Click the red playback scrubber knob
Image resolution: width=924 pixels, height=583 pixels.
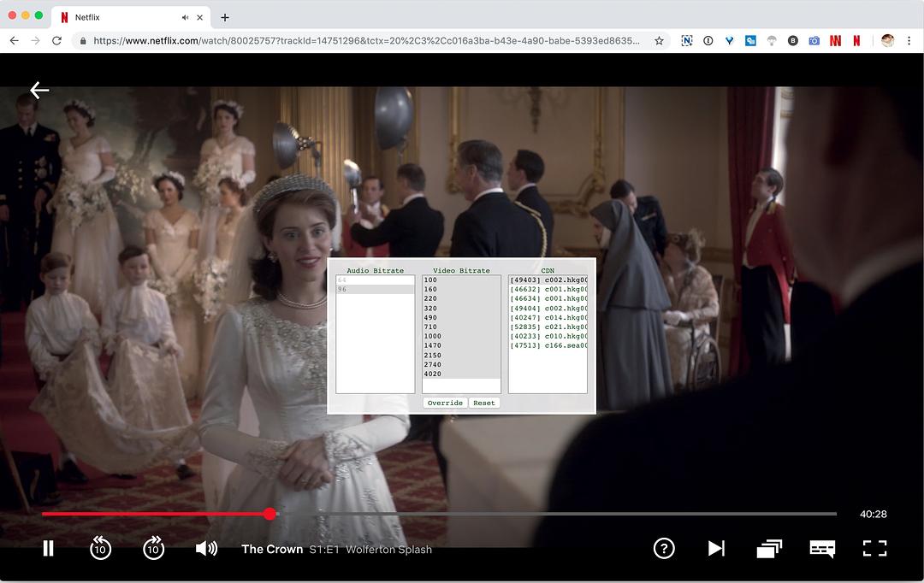point(269,514)
